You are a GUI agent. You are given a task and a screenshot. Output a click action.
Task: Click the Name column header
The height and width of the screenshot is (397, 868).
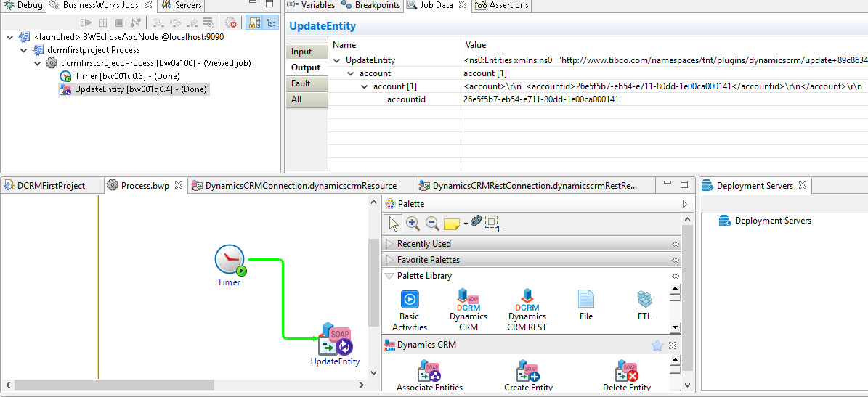click(344, 45)
